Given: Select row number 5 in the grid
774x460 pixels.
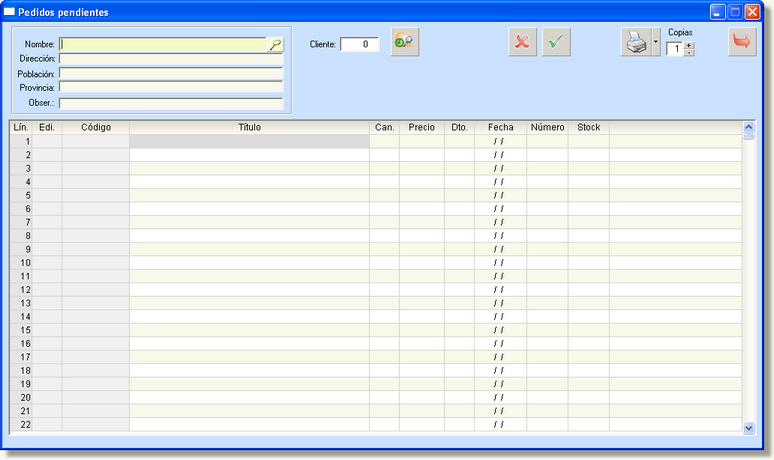Looking at the screenshot, I should click(21, 195).
